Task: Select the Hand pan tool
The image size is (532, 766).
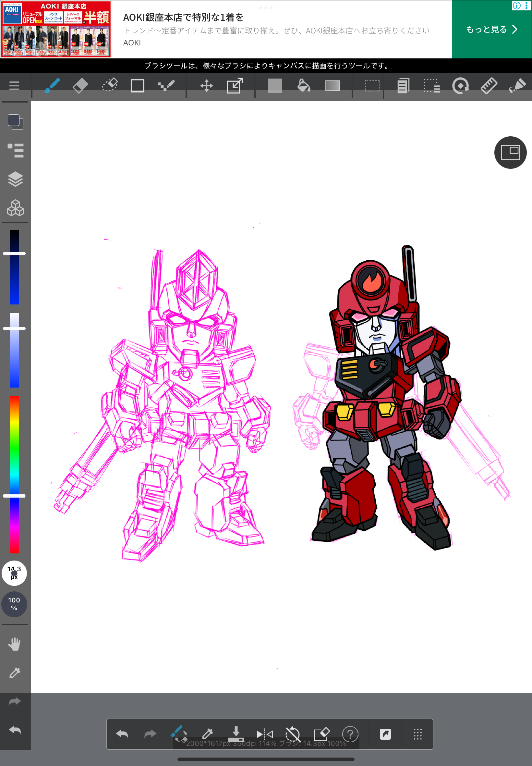Action: (14, 644)
